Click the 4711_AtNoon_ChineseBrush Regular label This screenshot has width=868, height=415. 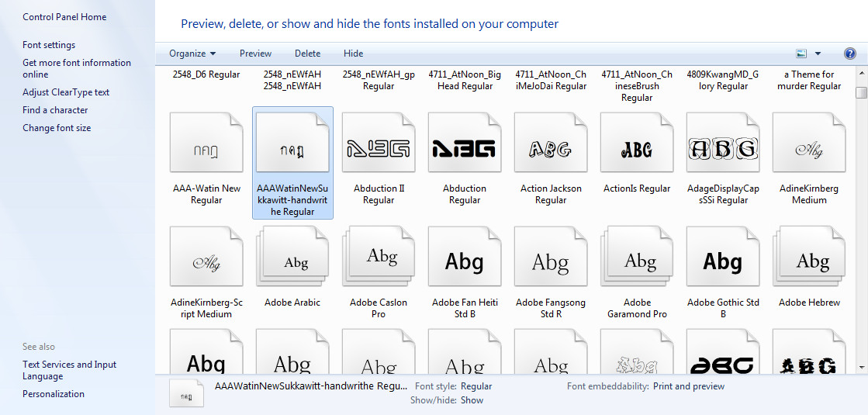[x=637, y=86]
